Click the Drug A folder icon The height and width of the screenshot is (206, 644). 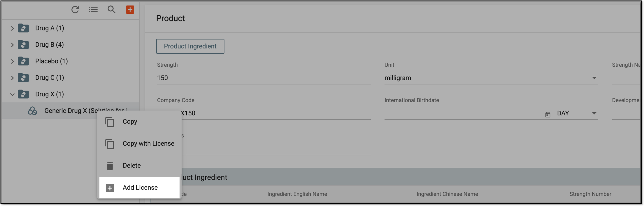23,28
